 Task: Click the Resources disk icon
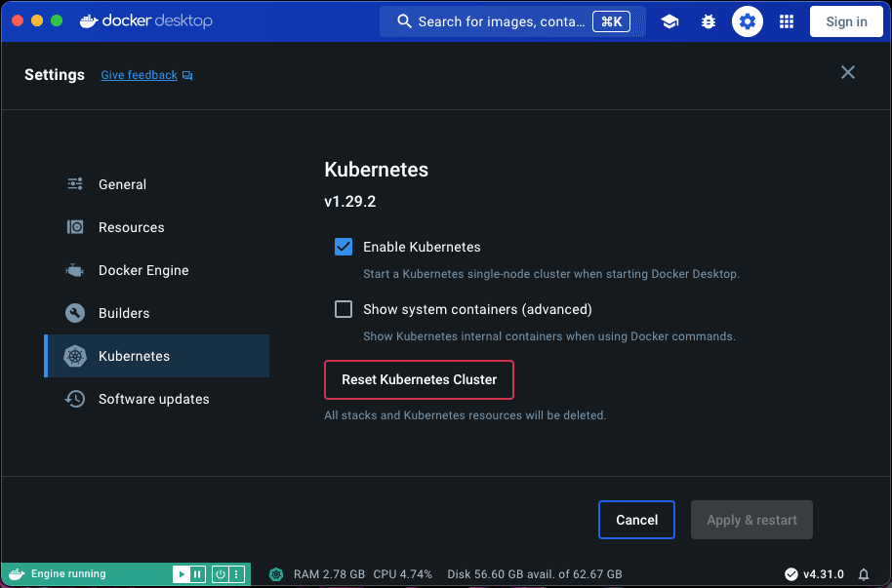pyautogui.click(x=75, y=227)
